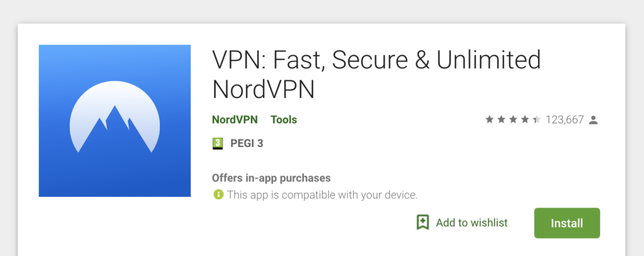Select the fourth rating star
This screenshot has height=256, width=644.
pos(525,120)
